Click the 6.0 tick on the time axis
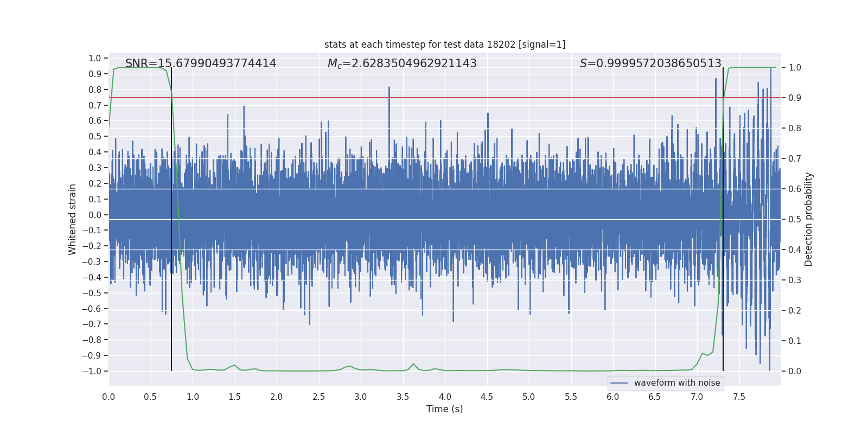Screen dimensions: 868x434 [613, 397]
